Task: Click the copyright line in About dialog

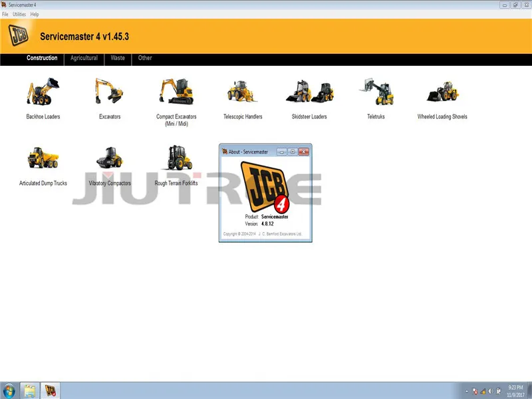Action: tap(263, 234)
